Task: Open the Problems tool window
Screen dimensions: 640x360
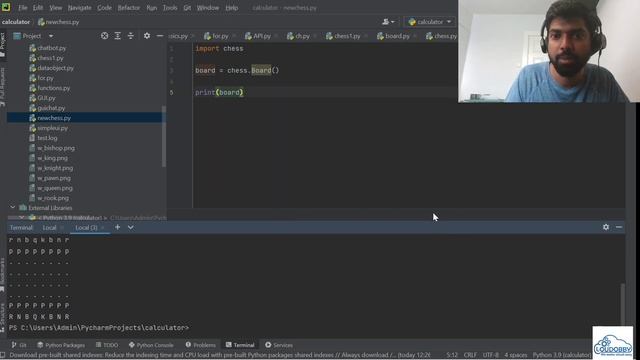Action: coord(200,345)
